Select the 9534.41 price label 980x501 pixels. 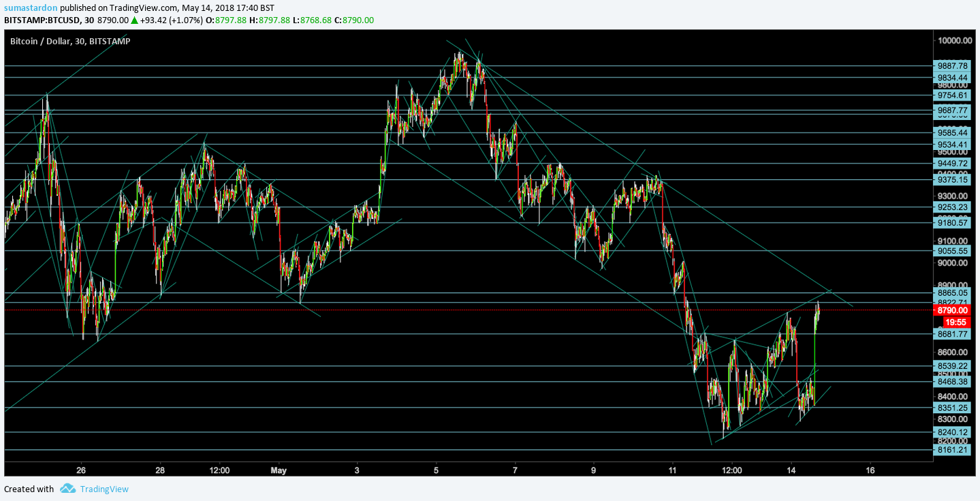click(x=952, y=145)
